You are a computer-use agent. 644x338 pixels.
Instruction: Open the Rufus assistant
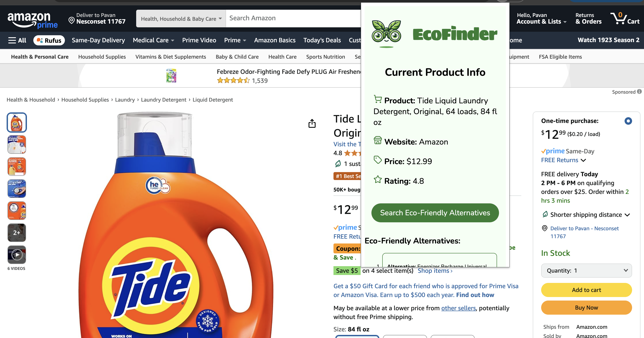49,40
